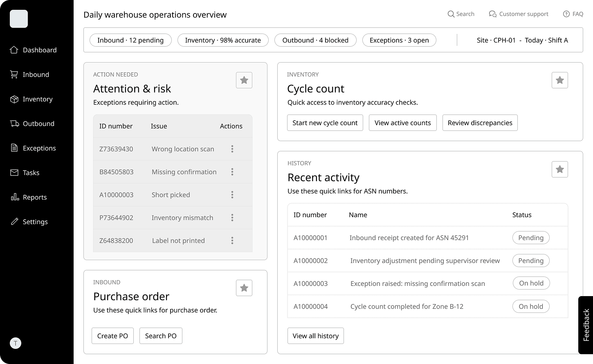
Task: Select Tasks in the sidebar menu
Action: tap(31, 173)
